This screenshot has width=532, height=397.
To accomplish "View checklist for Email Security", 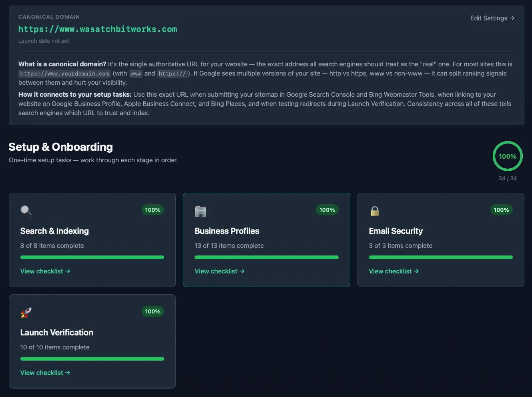I will 394,271.
